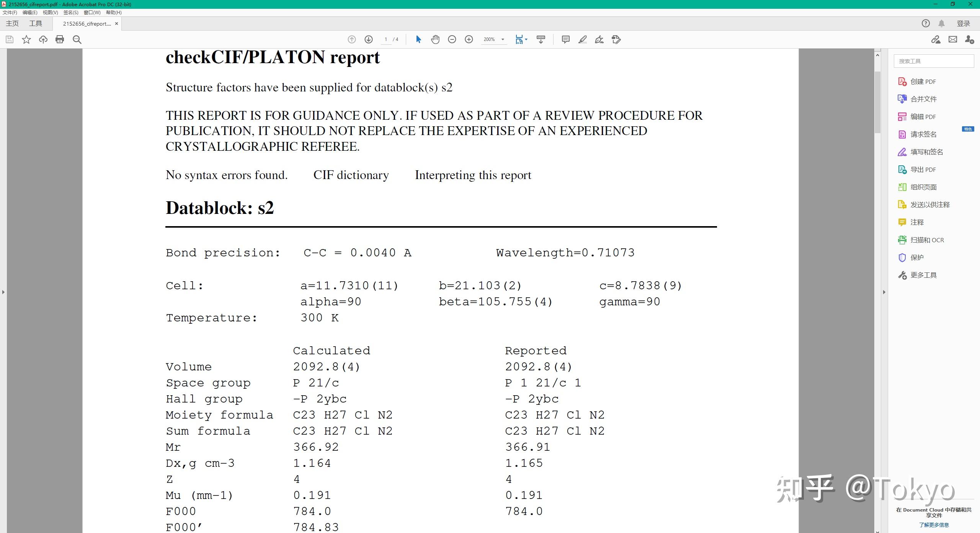Screen dimensions: 980x533
Task: Click the zoom out minus icon
Action: (452, 39)
